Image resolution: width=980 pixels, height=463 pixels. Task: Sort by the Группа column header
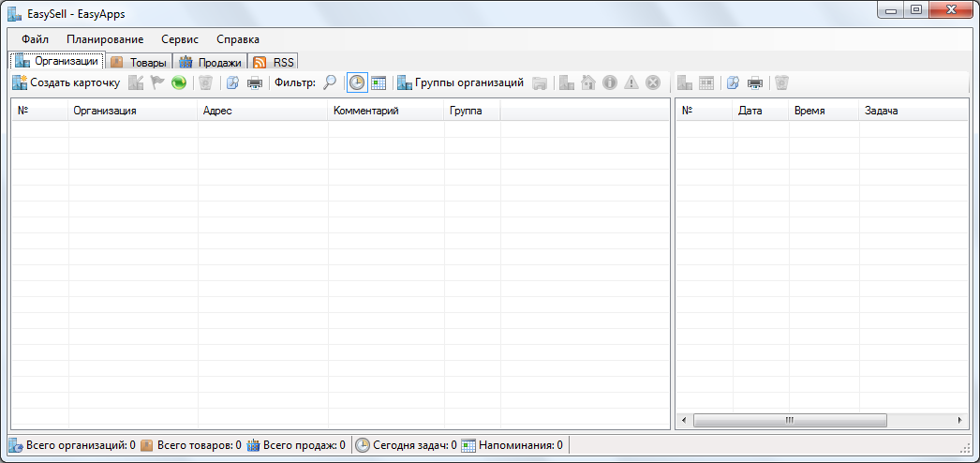472,112
